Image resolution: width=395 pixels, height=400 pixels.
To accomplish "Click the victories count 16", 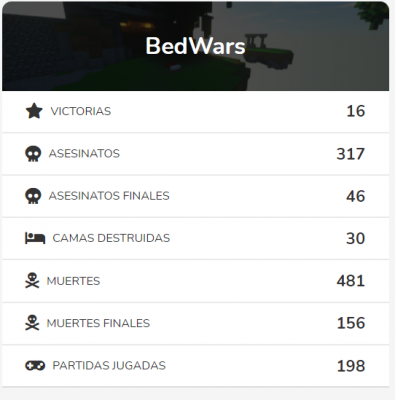I will tap(356, 111).
